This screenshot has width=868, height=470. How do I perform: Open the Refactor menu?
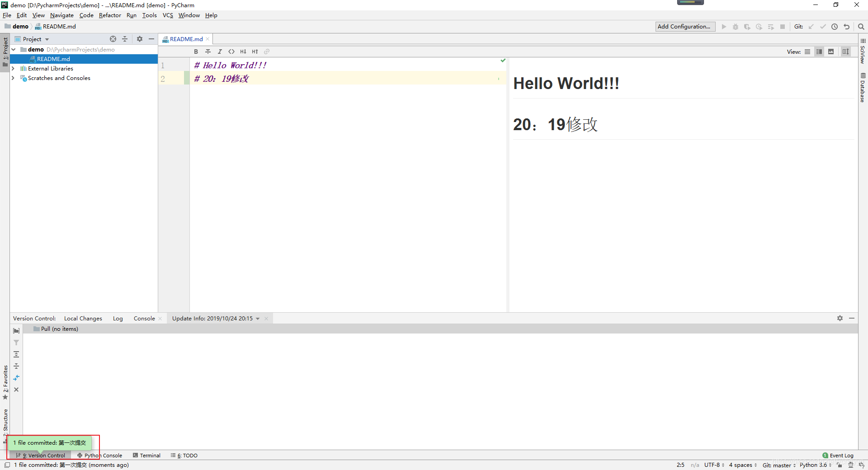click(x=110, y=15)
